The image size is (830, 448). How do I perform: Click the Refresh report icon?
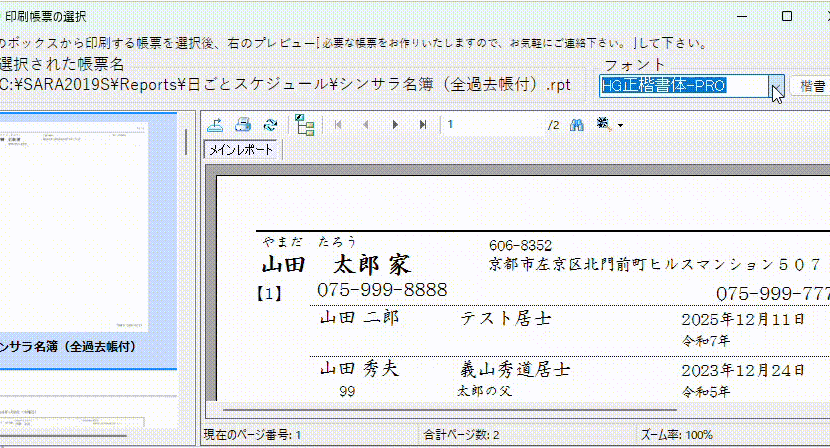[270, 125]
